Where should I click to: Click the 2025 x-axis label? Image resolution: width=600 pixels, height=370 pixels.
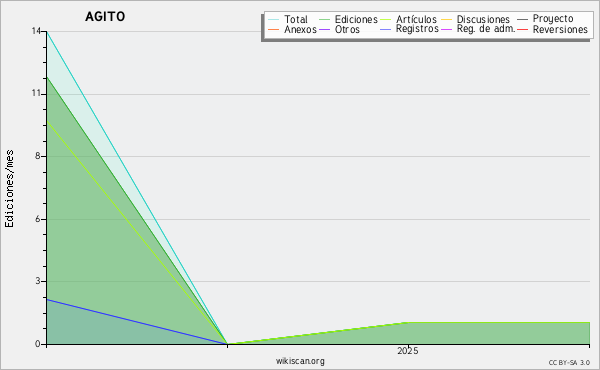pyautogui.click(x=408, y=350)
